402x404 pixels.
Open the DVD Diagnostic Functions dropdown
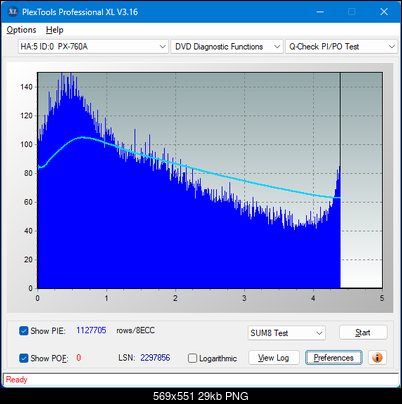point(227,47)
